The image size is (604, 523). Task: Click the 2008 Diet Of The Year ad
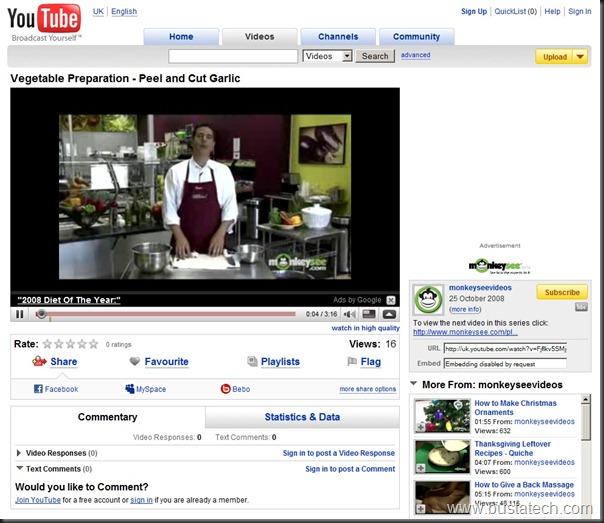pos(69,300)
